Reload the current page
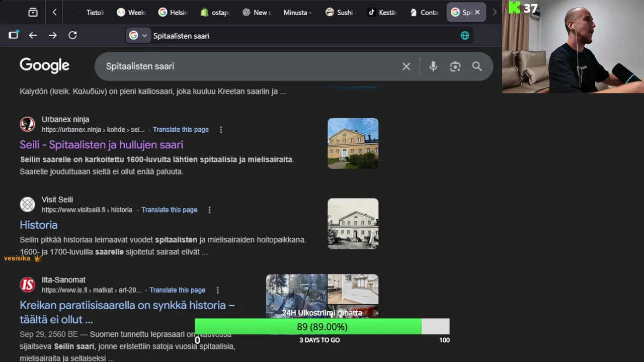 [72, 35]
